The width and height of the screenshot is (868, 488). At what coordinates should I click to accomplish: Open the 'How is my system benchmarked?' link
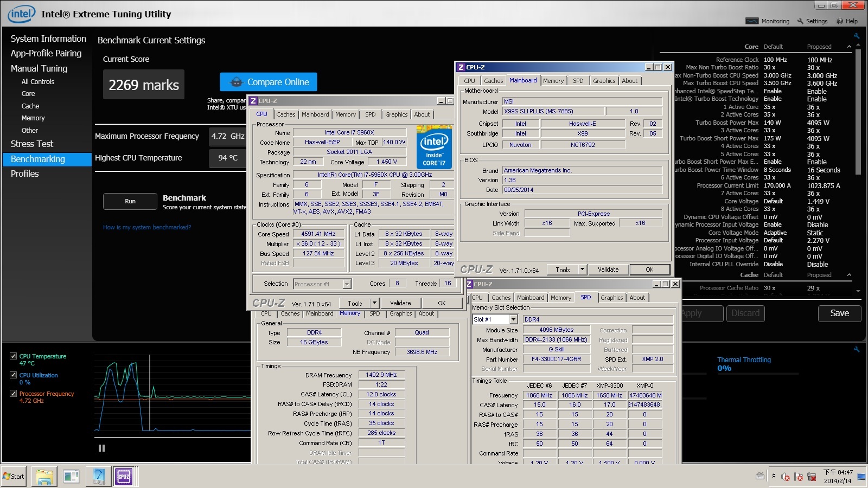[x=147, y=227]
